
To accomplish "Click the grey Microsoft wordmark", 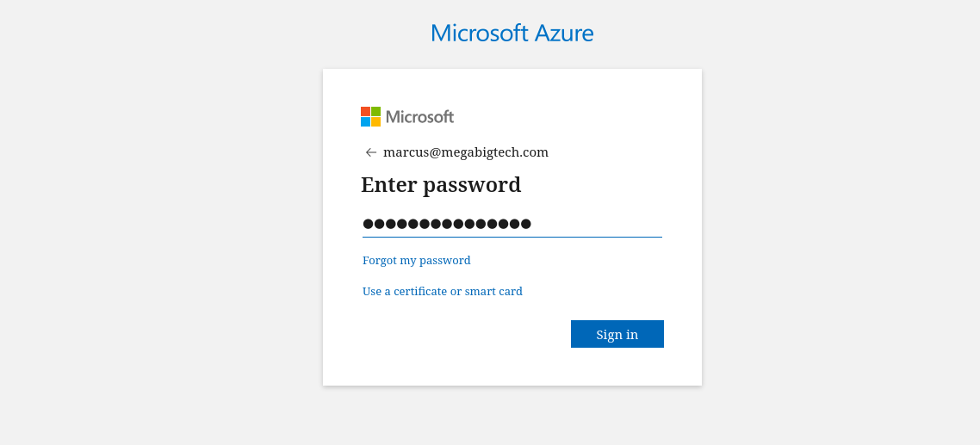I will 419,117.
